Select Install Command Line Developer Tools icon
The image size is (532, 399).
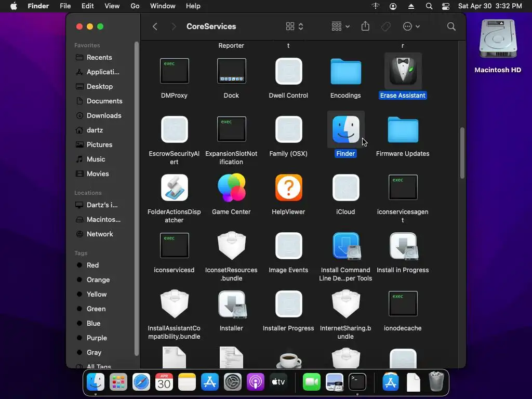[x=345, y=246]
